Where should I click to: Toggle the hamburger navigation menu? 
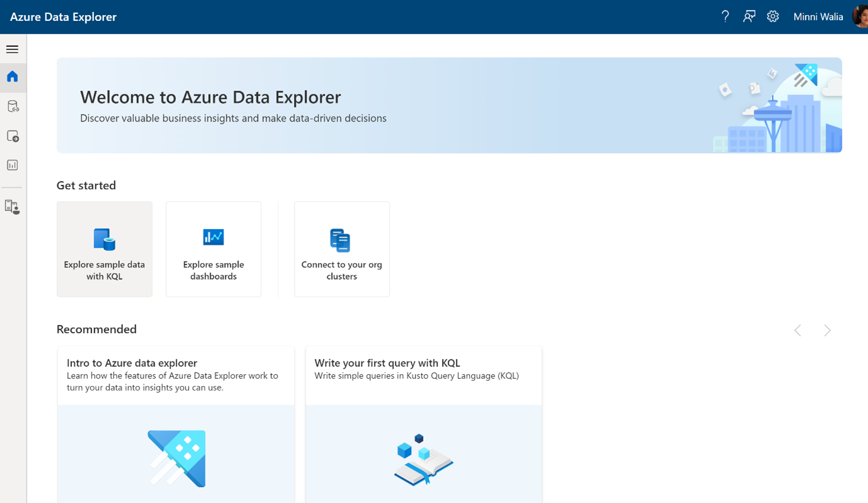tap(12, 49)
